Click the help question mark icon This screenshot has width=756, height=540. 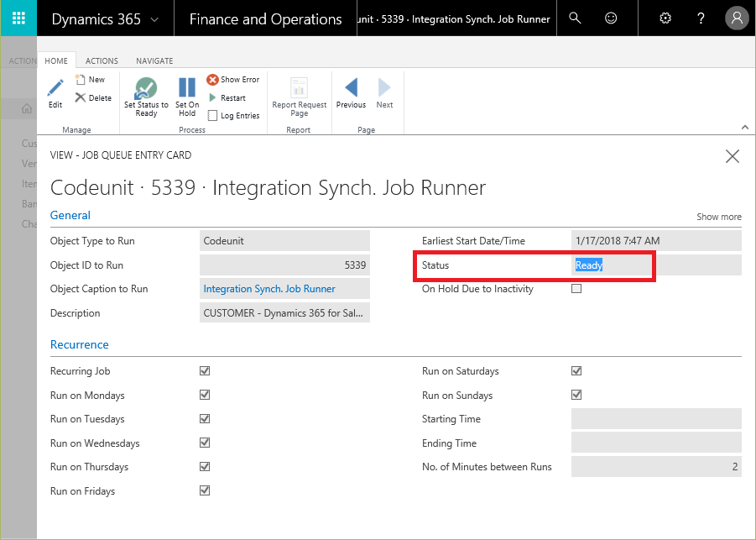point(701,18)
